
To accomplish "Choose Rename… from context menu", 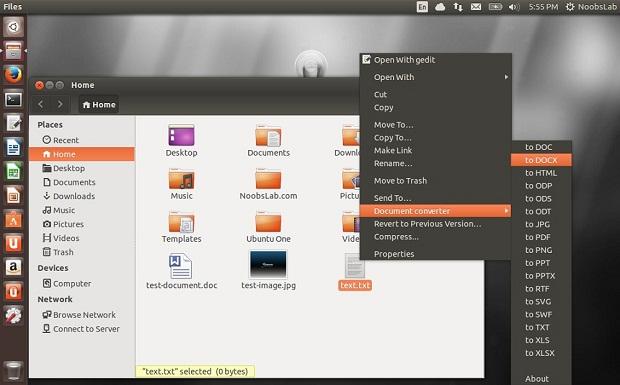I will tap(435, 163).
